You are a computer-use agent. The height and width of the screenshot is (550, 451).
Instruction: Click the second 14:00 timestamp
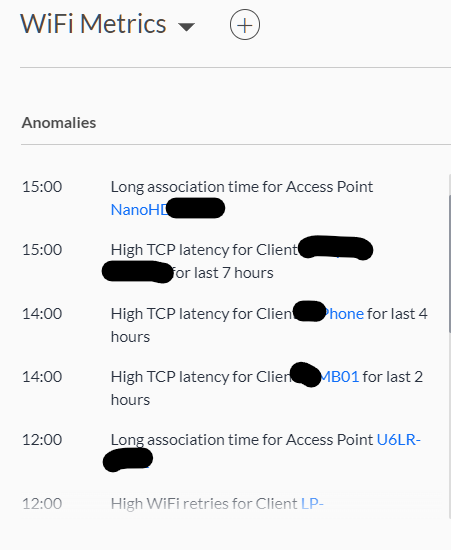click(x=42, y=377)
